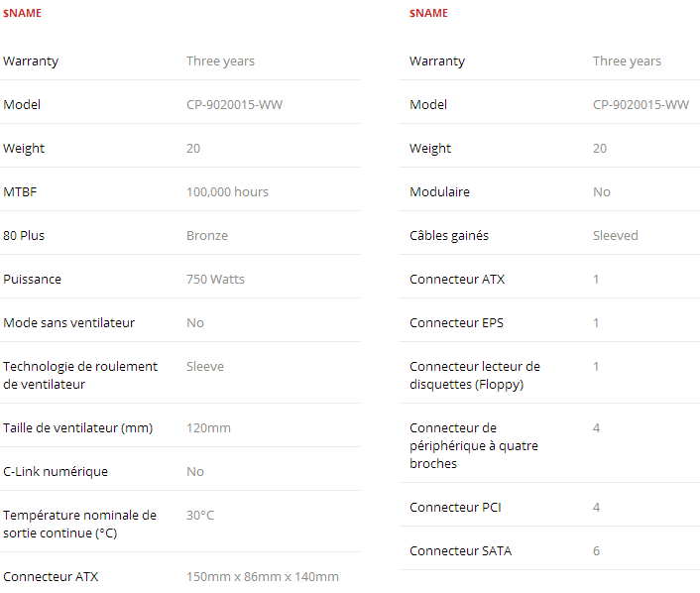Select the Connecteur SATA label

(x=461, y=551)
